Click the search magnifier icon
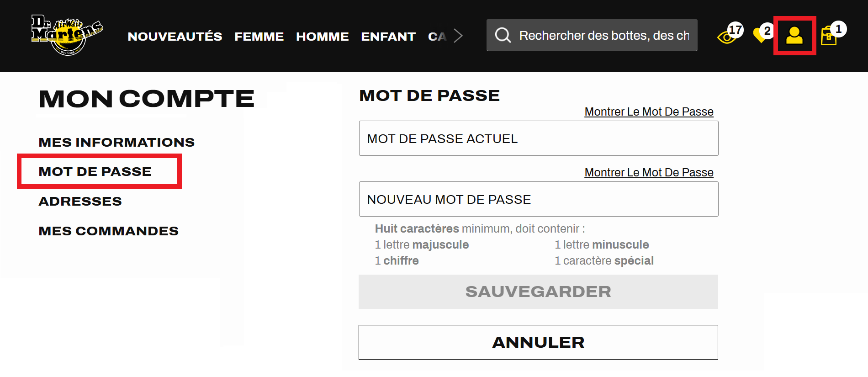Screen dimensions: 868x377 click(503, 35)
